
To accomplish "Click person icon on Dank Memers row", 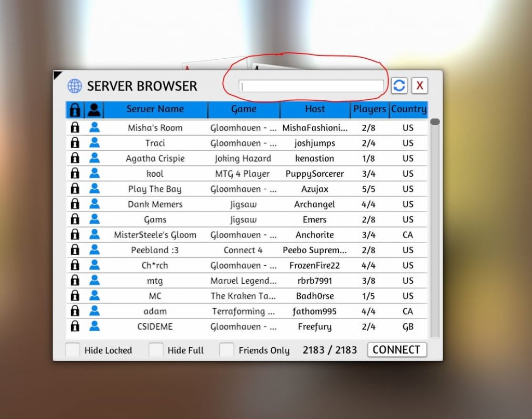I will pyautogui.click(x=95, y=204).
